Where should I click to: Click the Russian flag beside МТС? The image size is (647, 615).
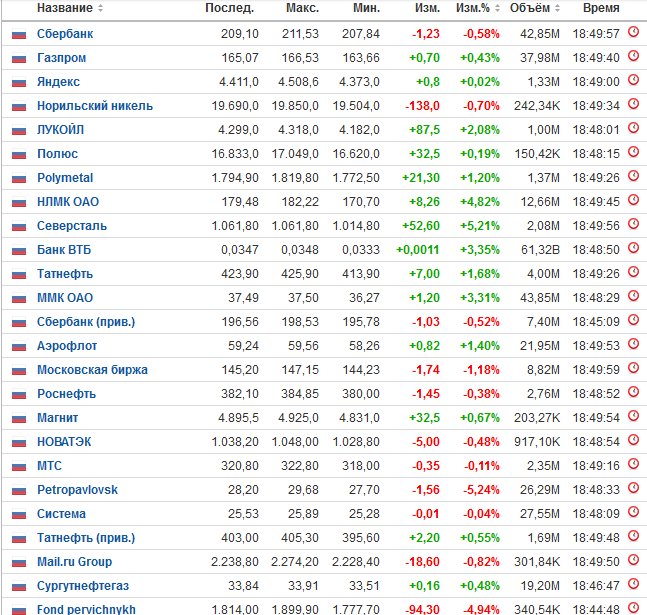19,466
